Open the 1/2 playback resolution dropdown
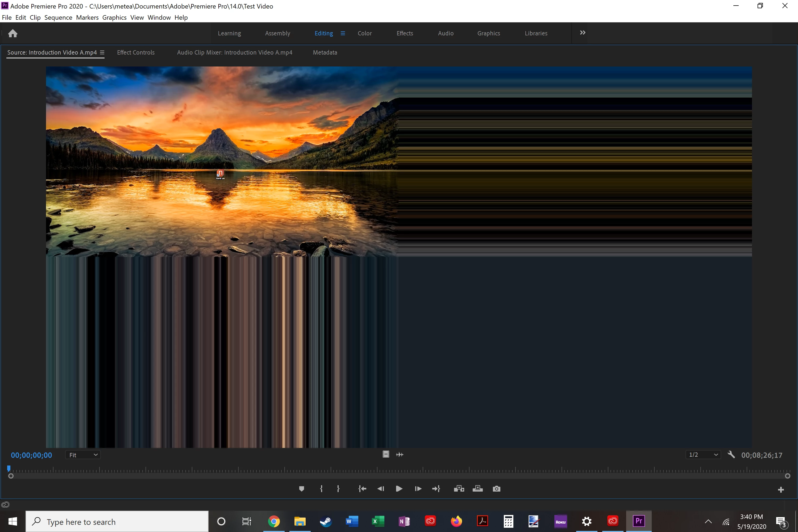 703,455
